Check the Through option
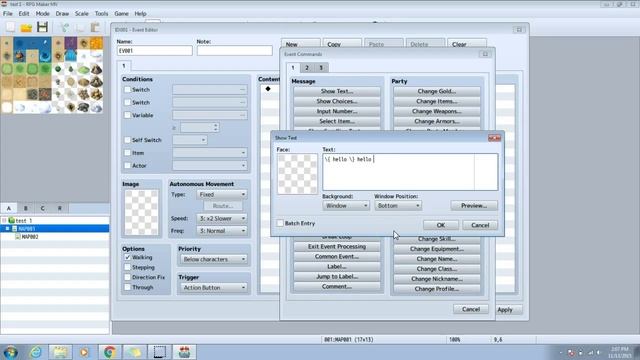This screenshot has width=640, height=360. [127, 287]
